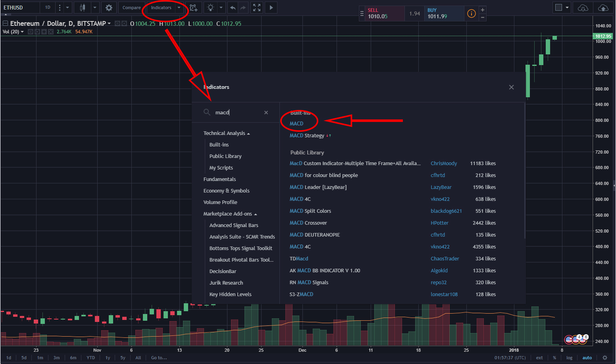
Task: Click Go to... date button
Action: click(159, 358)
